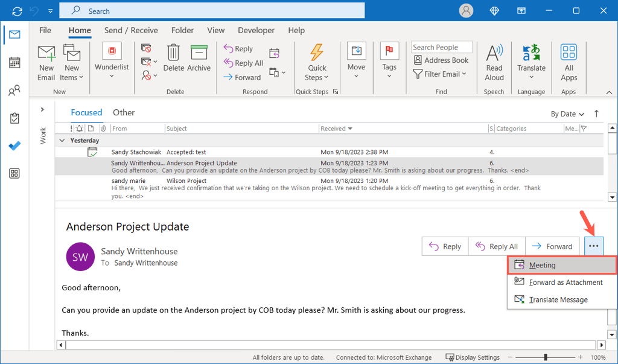Choose Translate Message
Screen dimensions: 618x364
coord(562,300)
